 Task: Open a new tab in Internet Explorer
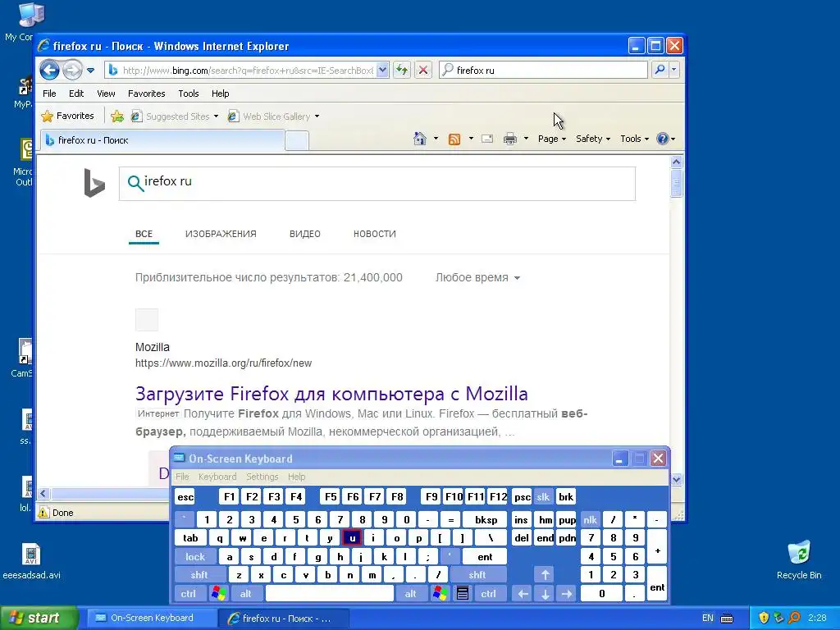point(296,141)
